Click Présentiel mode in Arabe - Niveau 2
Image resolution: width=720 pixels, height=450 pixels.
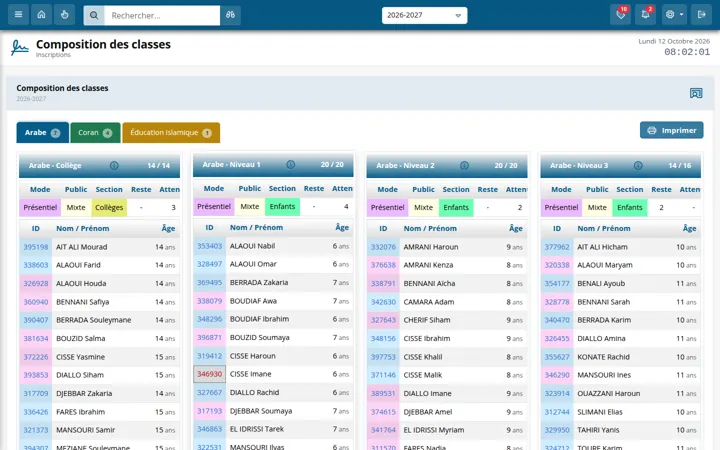point(387,207)
